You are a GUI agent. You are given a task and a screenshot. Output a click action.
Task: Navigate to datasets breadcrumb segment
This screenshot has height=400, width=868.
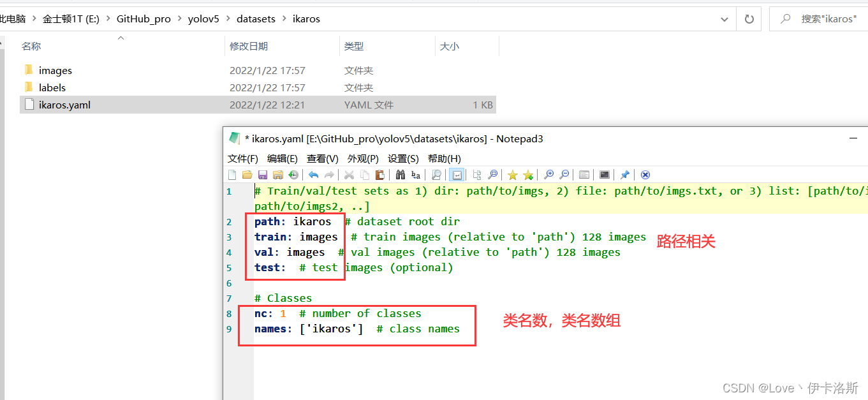(x=256, y=19)
